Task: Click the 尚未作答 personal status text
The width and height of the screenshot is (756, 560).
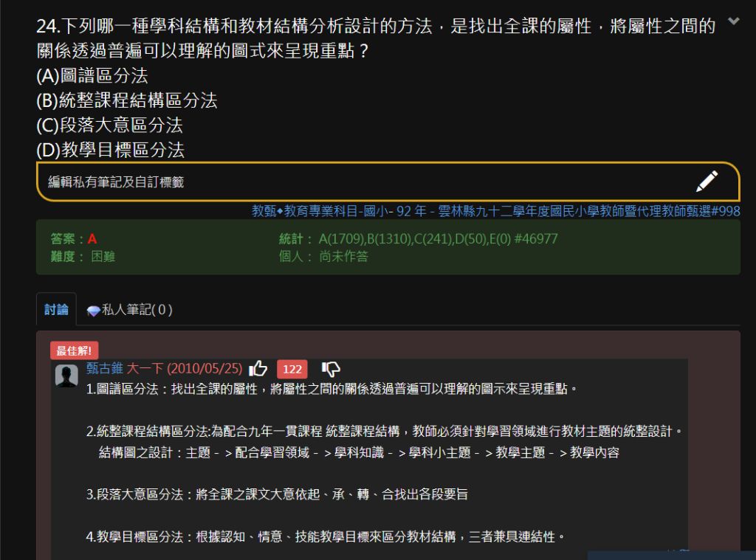Action: click(343, 256)
